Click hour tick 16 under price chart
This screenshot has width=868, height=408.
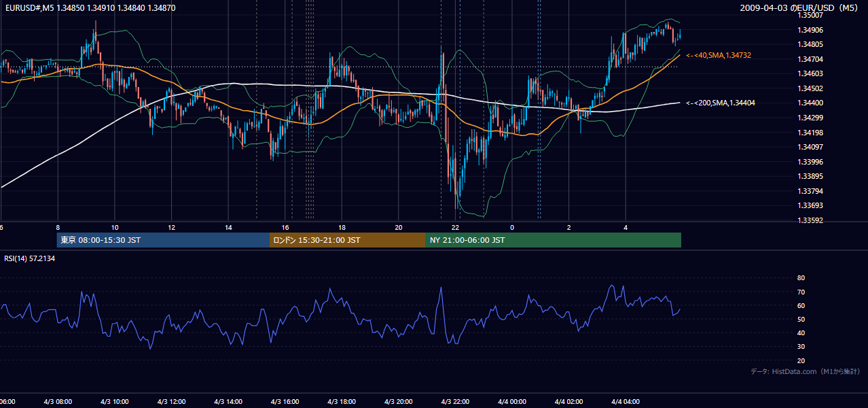coord(285,228)
